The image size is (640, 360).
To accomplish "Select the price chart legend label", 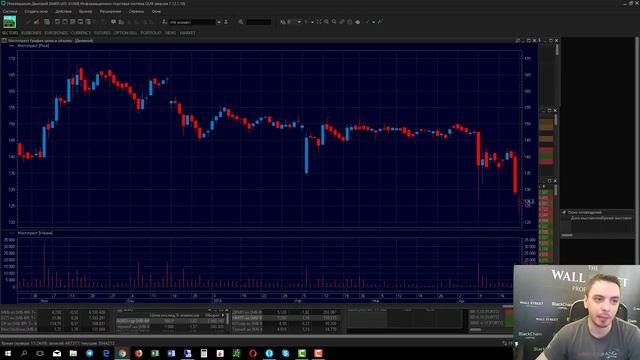I will pyautogui.click(x=33, y=46).
